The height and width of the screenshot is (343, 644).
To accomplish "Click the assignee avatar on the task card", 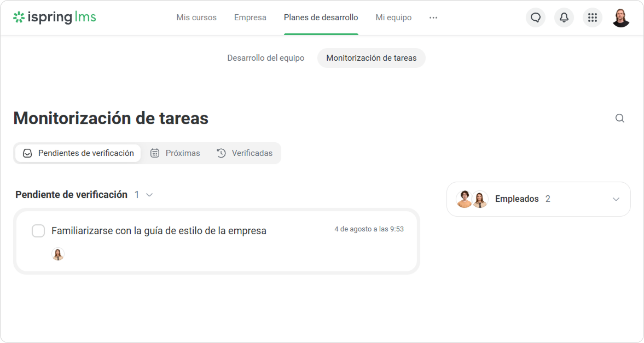I will (x=58, y=254).
